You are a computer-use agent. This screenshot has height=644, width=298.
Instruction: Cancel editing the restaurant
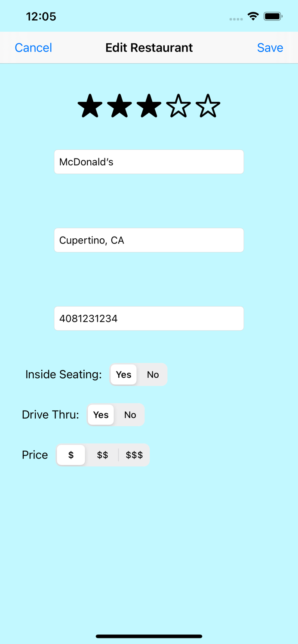[x=33, y=48]
